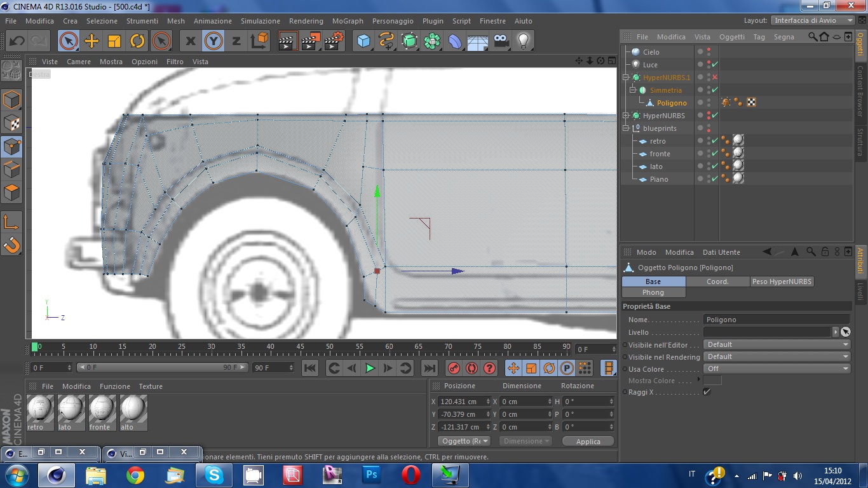Collapse the blueprints group
Image resolution: width=868 pixels, height=488 pixels.
626,128
